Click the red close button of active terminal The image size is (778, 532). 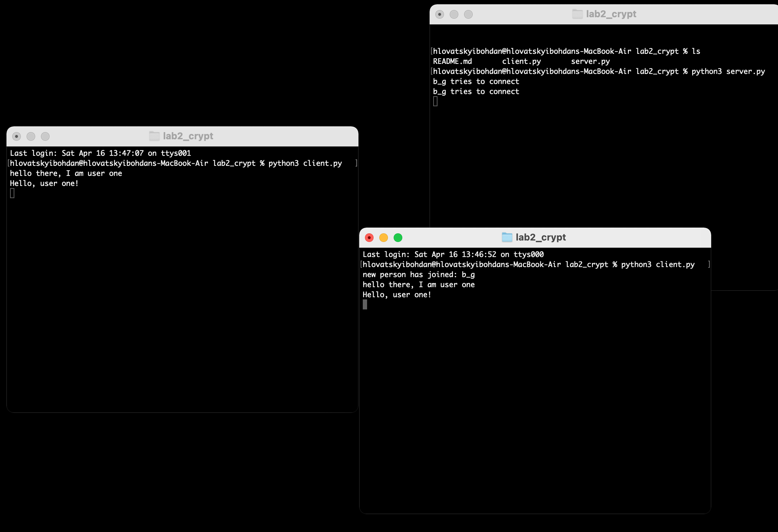point(369,238)
